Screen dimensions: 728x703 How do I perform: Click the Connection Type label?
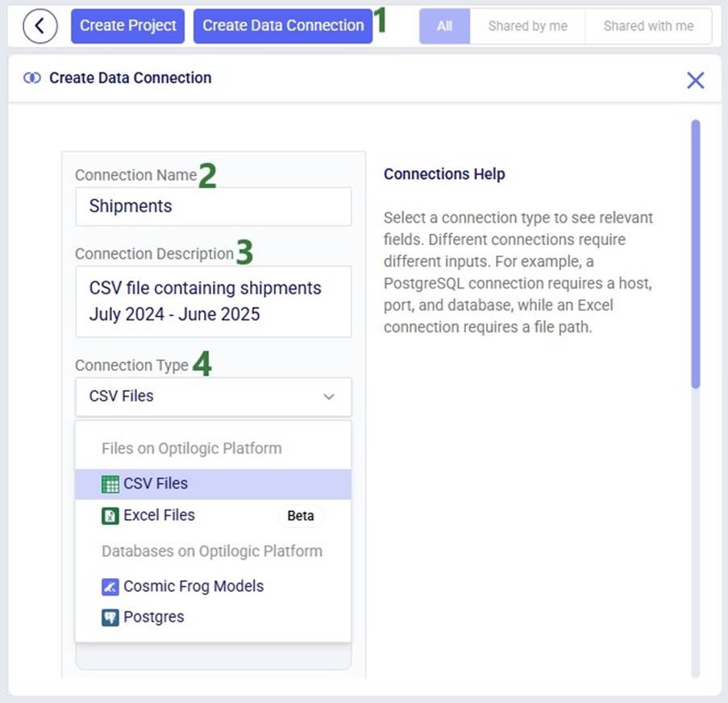[132, 365]
